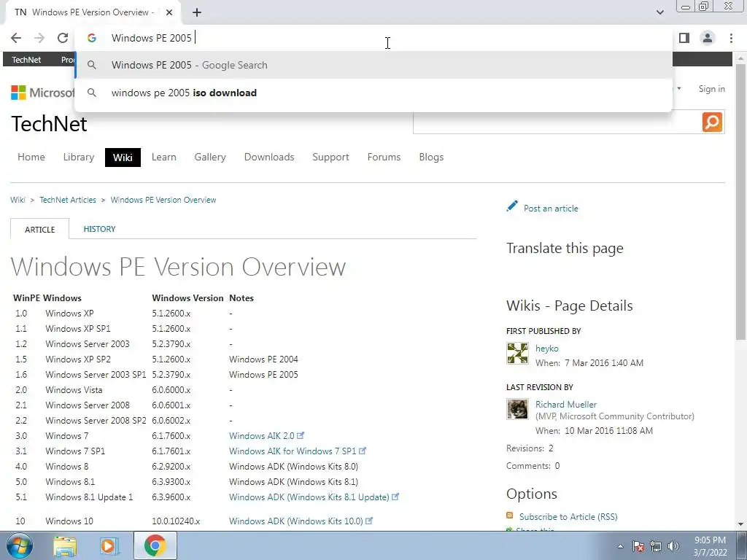Open Windows AIK for Windows 7 SP1 link

293,451
